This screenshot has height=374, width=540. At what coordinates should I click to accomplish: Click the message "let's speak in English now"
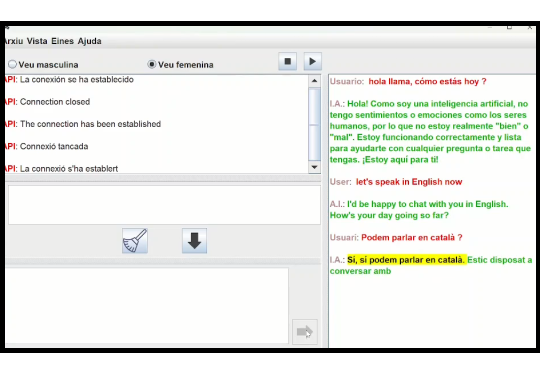point(409,182)
